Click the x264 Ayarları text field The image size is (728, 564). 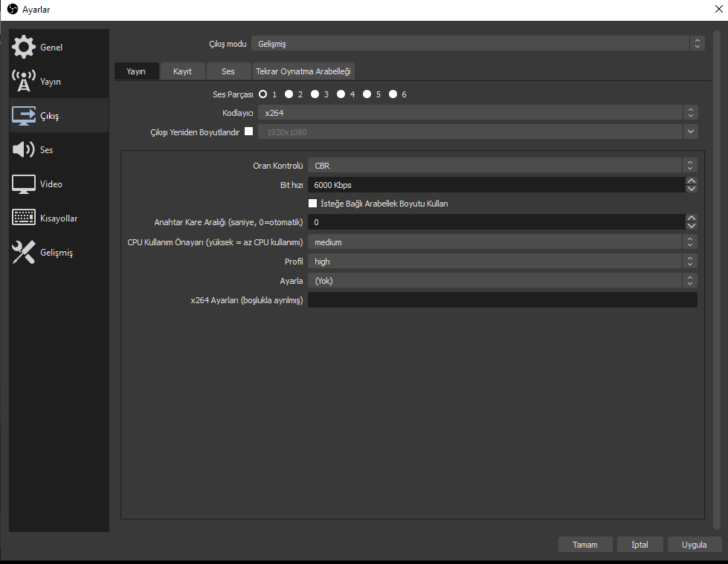[503, 299]
